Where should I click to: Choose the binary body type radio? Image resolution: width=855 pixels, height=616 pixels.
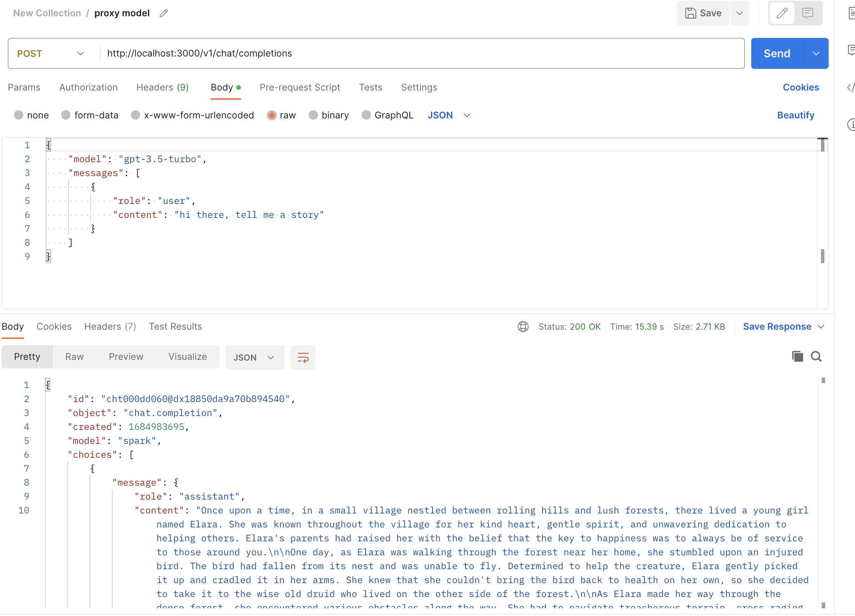pyautogui.click(x=313, y=115)
